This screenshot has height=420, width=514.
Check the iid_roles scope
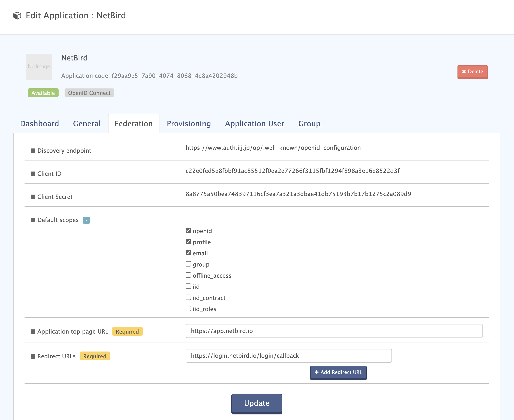point(188,308)
